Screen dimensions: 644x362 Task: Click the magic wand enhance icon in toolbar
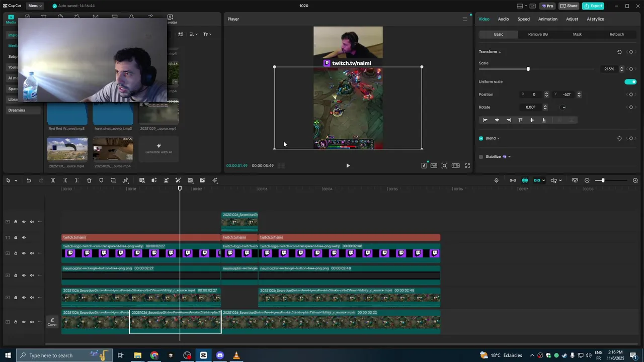pos(178,180)
